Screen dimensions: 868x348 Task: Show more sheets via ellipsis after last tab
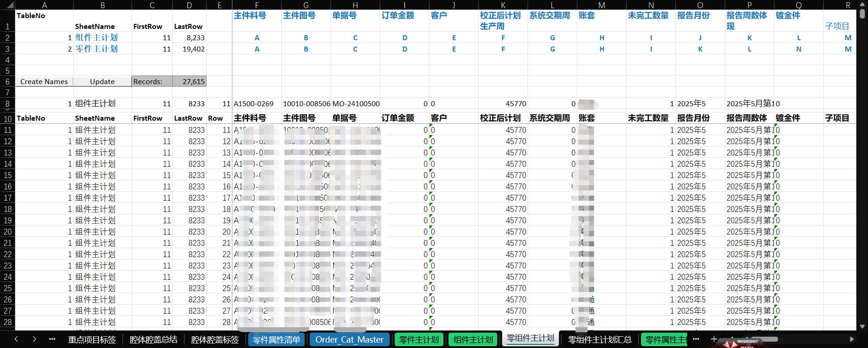coord(696,339)
